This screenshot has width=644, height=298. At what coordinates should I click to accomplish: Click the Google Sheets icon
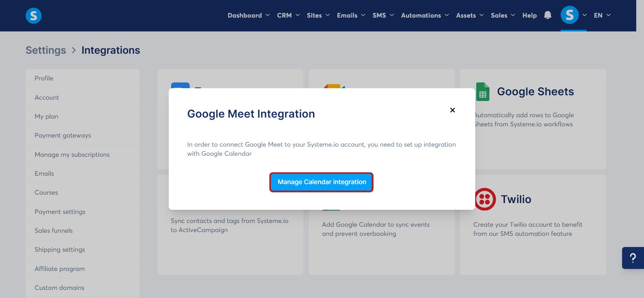coord(483,92)
